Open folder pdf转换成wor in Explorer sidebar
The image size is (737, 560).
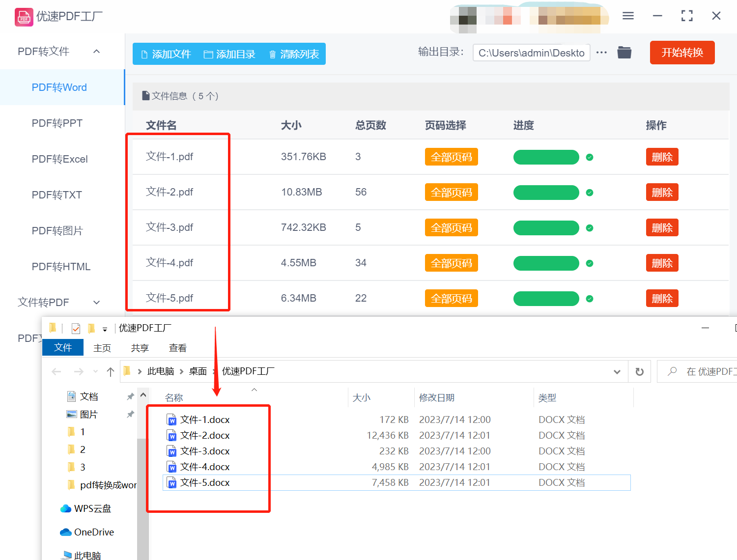point(102,485)
